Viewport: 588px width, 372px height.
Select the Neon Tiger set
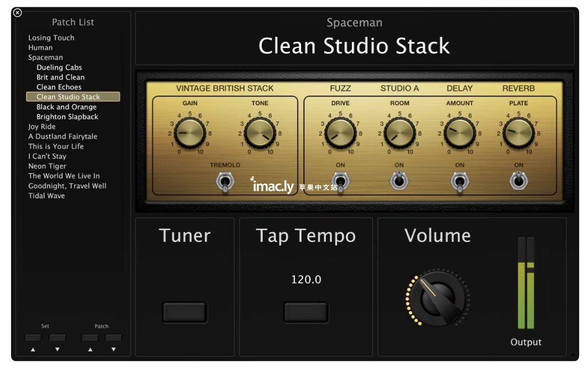48,166
